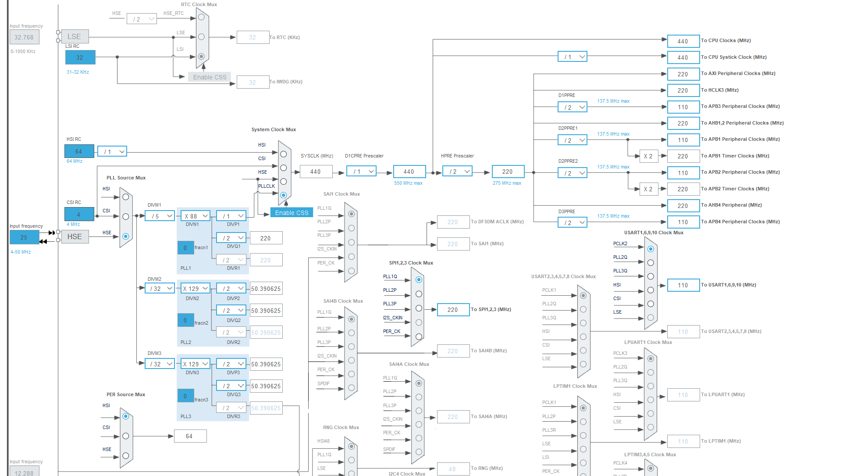Select CSI in System Clock Mux

(284, 168)
